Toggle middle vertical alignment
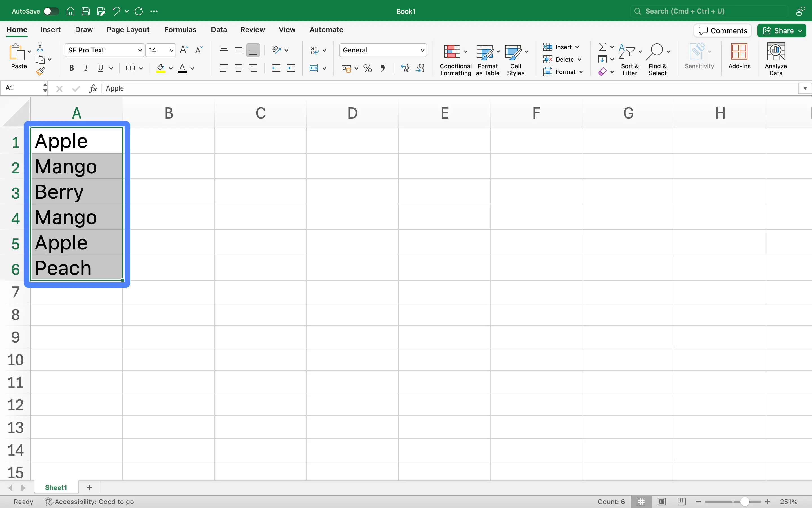Viewport: 812px width, 508px height. point(239,50)
